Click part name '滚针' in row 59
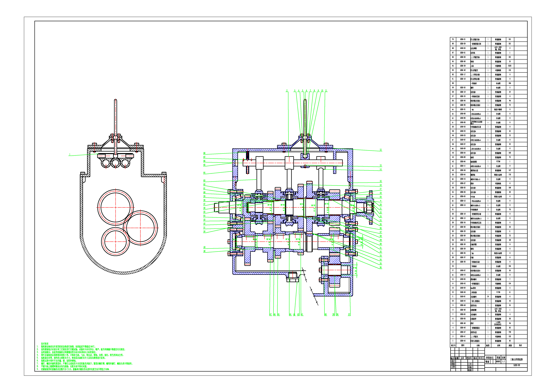The width and height of the screenshot is (555, 392). click(472, 88)
